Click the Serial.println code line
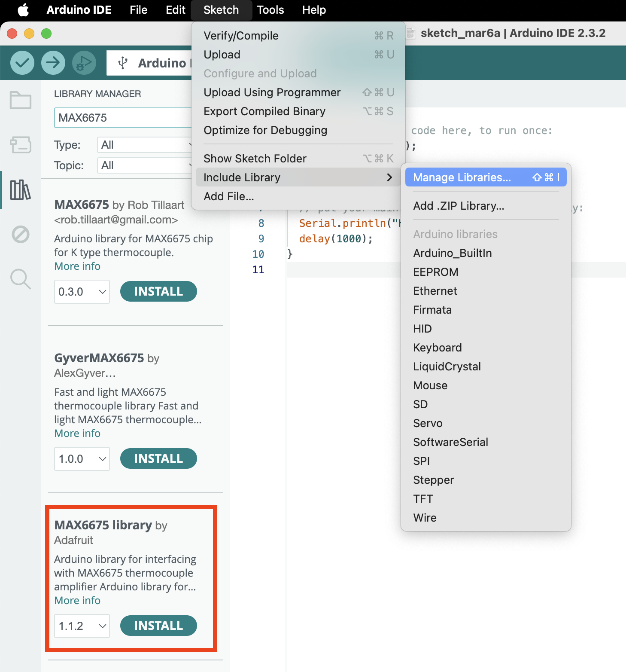This screenshot has width=626, height=672. (349, 223)
